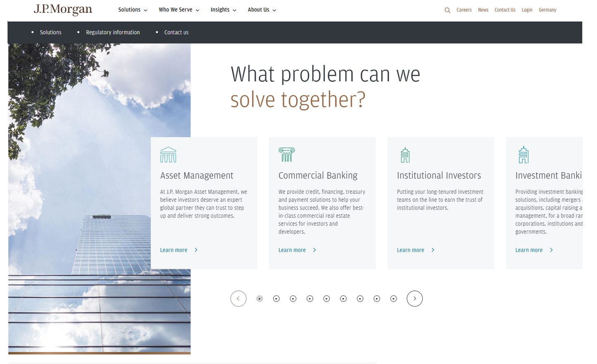Screen dimensions: 597x364
Task: Open the Careers link
Action: (464, 10)
